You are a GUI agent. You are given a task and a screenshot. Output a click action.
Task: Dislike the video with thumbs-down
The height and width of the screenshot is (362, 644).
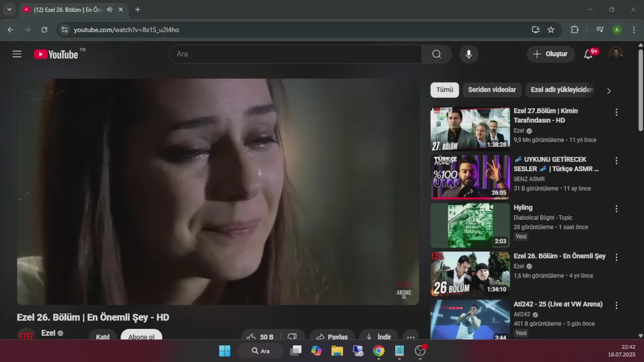tap(292, 336)
